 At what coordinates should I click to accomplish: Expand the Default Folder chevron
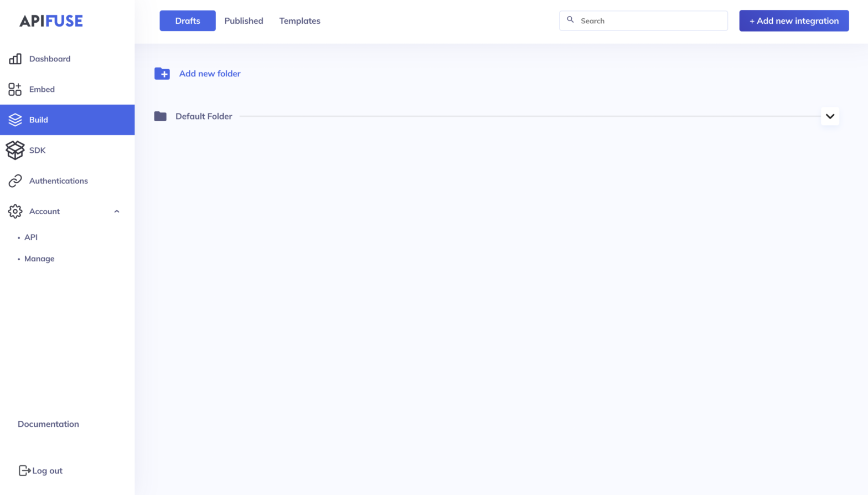click(x=830, y=116)
